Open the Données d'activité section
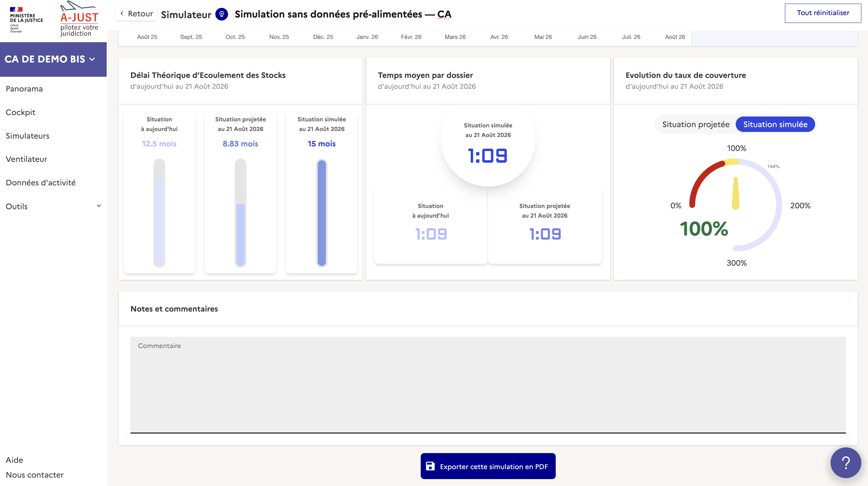This screenshot has height=486, width=868. (41, 183)
